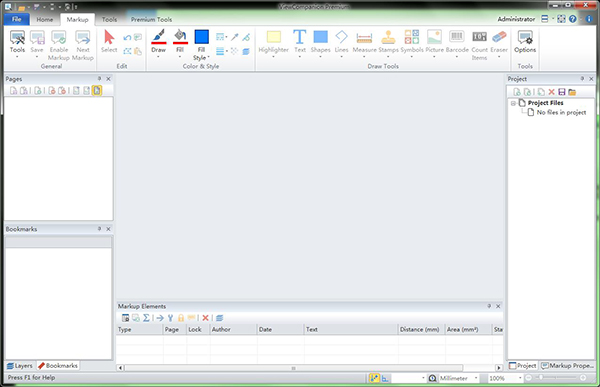Collapse the Project Files tree node
The width and height of the screenshot is (600, 387).
(x=513, y=103)
